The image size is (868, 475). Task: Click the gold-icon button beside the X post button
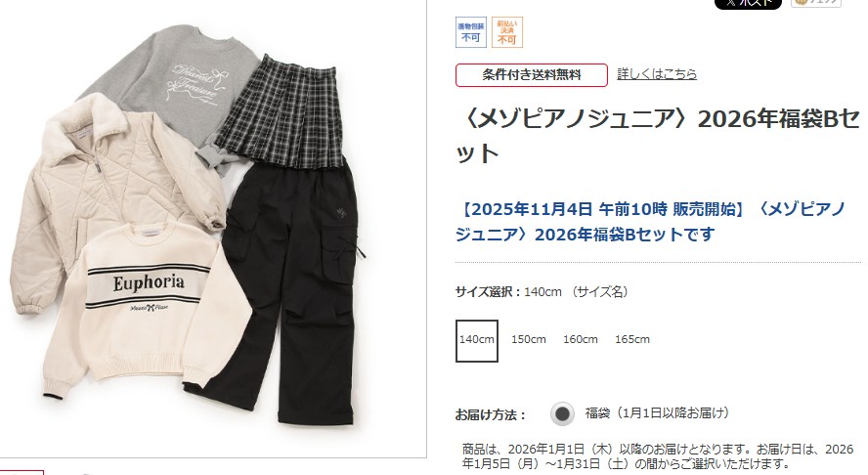[816, 3]
